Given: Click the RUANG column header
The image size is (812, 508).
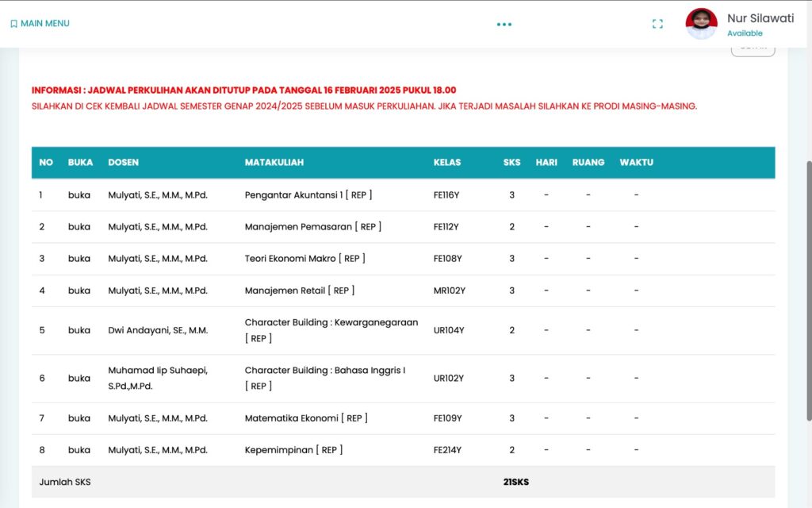Looking at the screenshot, I should click(588, 162).
